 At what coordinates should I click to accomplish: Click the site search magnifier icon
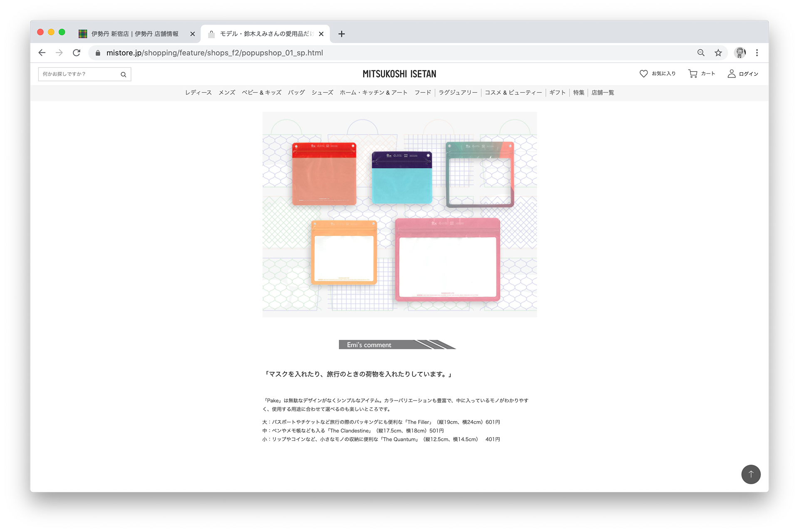tap(123, 74)
